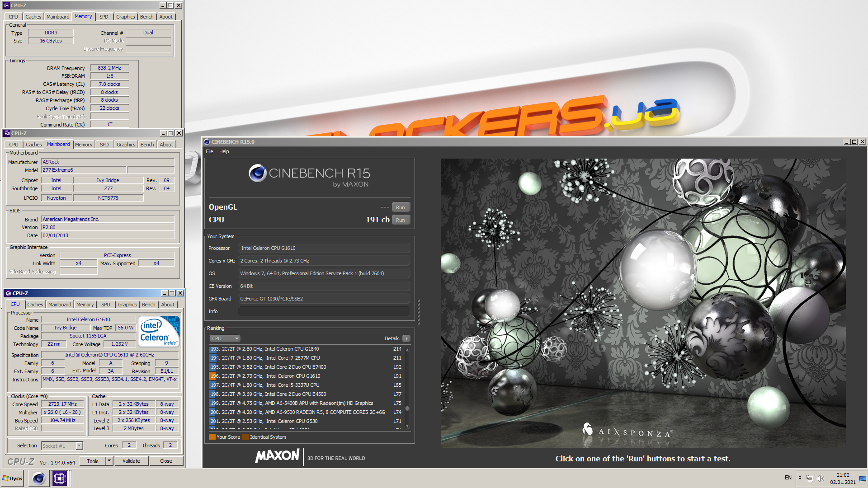Open SPD tab in the bottom CPU-Z window
Screen dimensions: 868x488
(x=106, y=305)
